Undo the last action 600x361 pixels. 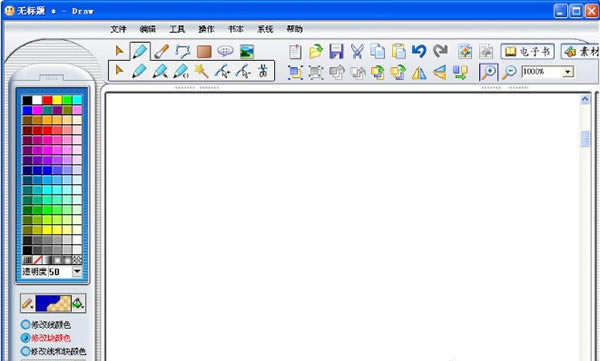click(419, 51)
